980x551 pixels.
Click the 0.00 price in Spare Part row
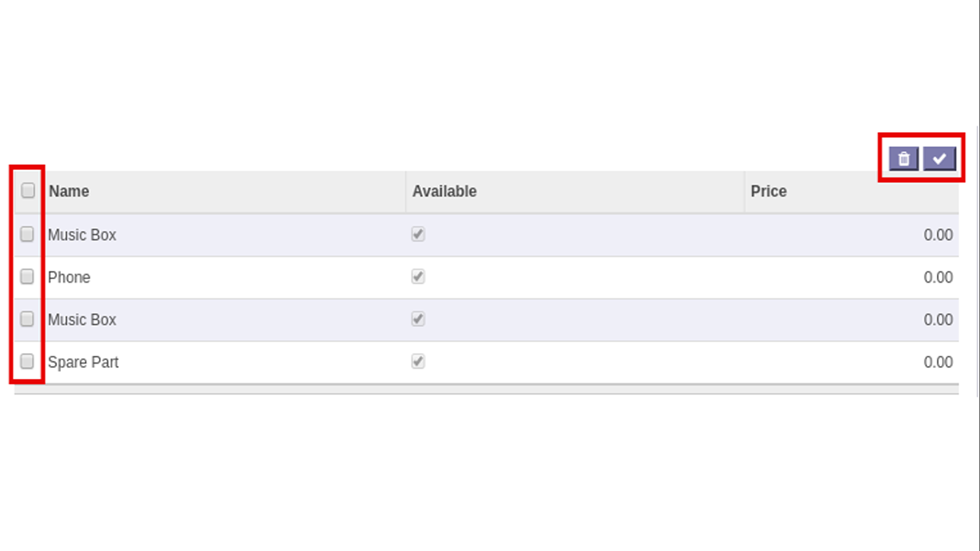pos(938,362)
